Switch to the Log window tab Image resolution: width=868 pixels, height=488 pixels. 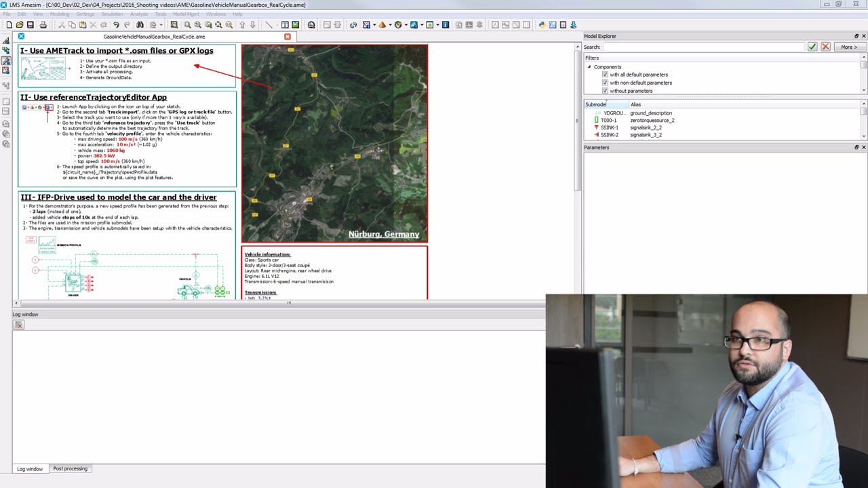[x=30, y=468]
